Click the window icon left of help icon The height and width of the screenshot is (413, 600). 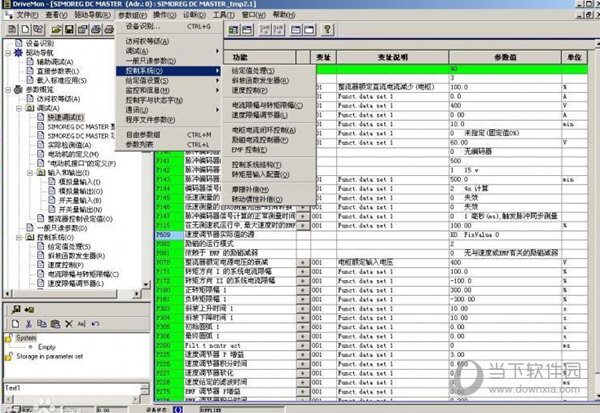tap(309, 29)
